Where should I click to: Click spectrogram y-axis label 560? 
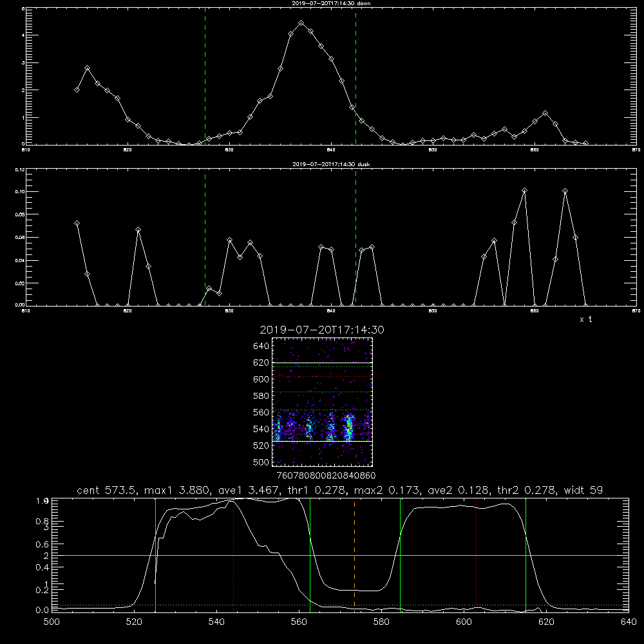[261, 412]
